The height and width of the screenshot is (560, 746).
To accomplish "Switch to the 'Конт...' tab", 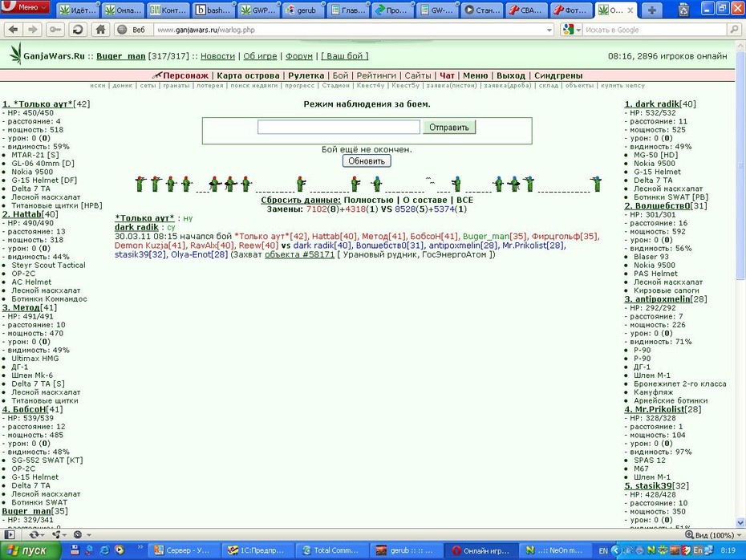I will (168, 10).
